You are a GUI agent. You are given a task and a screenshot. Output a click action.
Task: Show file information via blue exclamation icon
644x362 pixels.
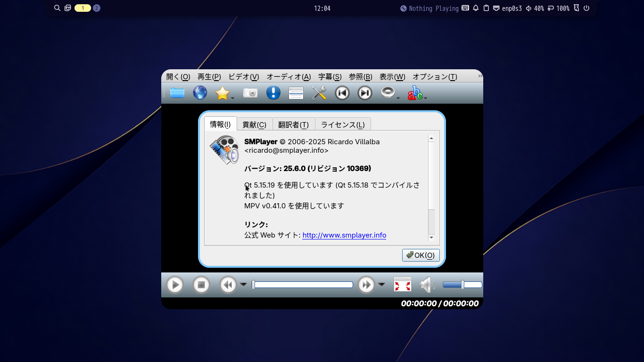[273, 93]
